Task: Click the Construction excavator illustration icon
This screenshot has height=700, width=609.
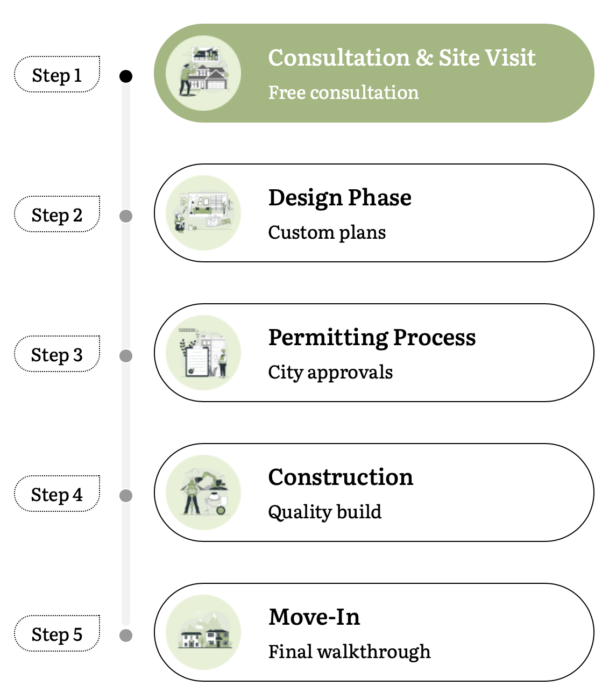Action: (203, 492)
